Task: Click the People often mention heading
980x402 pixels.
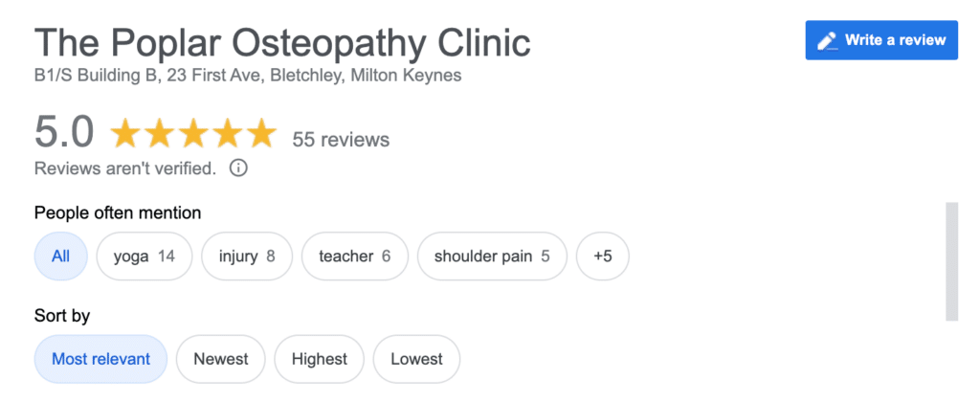Action: (118, 213)
